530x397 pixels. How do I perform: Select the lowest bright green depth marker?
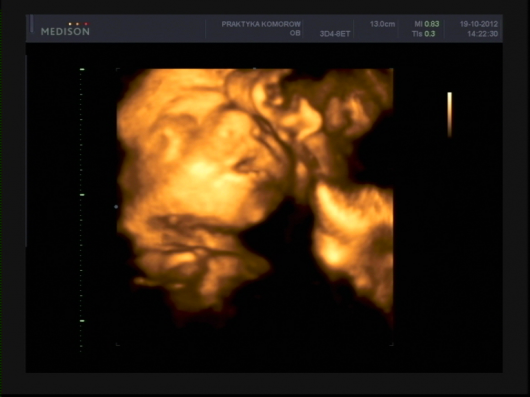[82, 321]
